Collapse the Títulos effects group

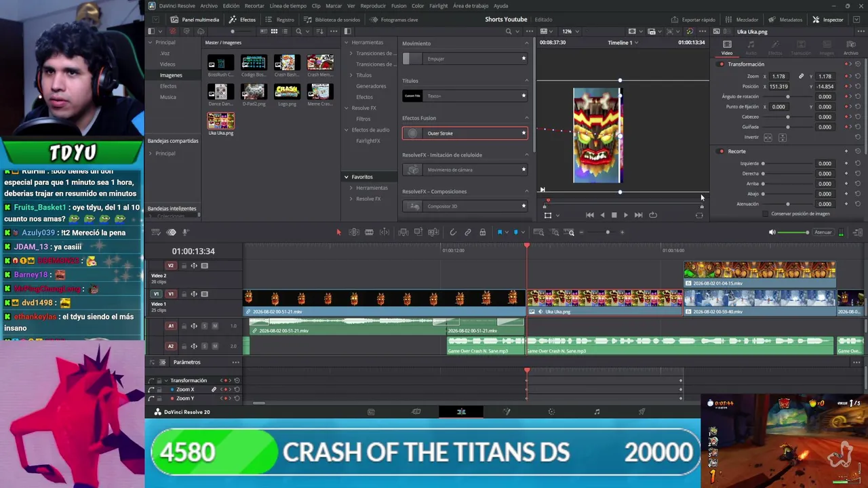(x=526, y=81)
